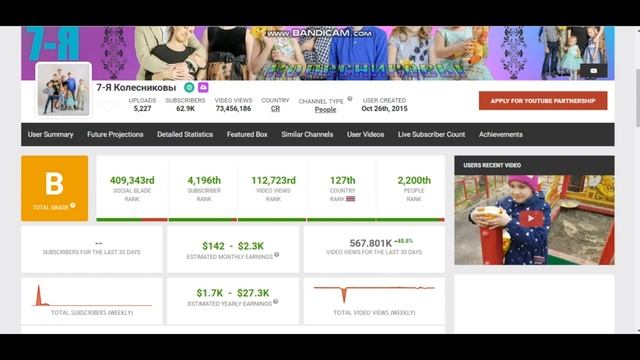Click the 567.801K video views value

tap(371, 243)
